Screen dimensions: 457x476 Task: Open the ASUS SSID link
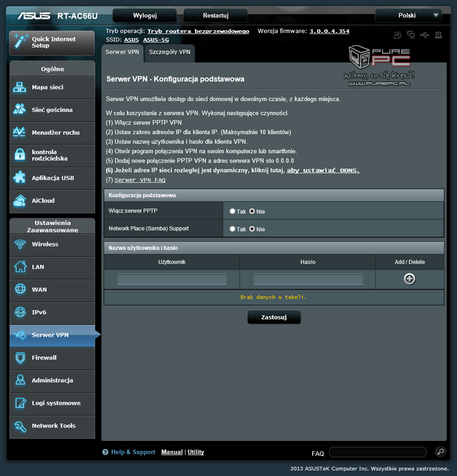click(x=131, y=40)
